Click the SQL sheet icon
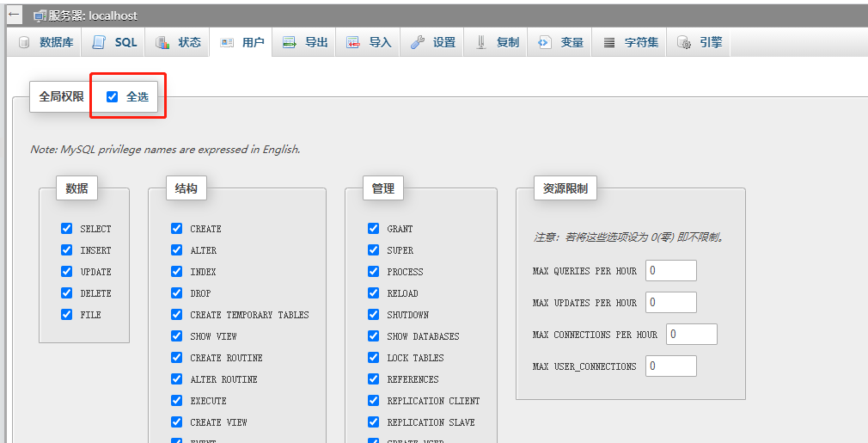This screenshot has height=443, width=868. point(99,43)
